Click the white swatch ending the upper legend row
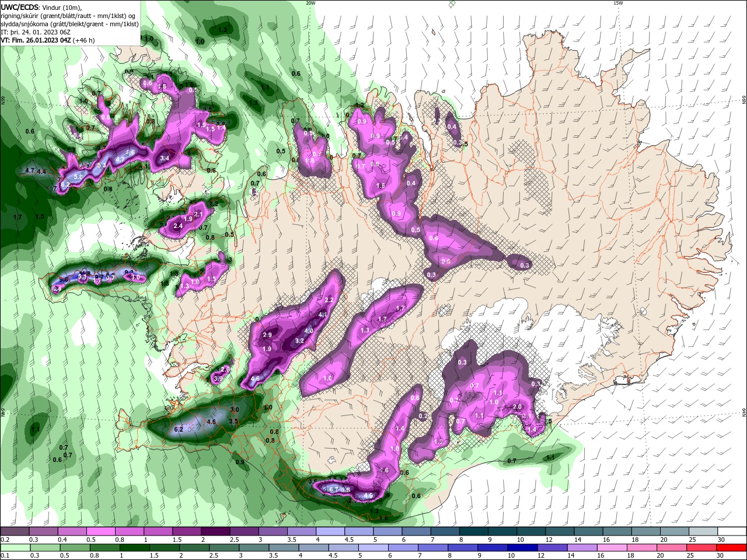The height and width of the screenshot is (560, 747). coord(732,531)
